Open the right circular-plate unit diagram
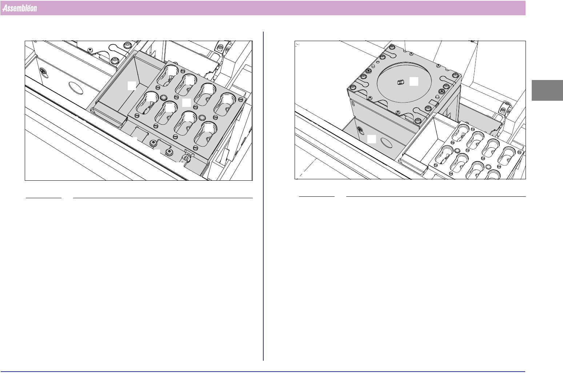 point(410,110)
